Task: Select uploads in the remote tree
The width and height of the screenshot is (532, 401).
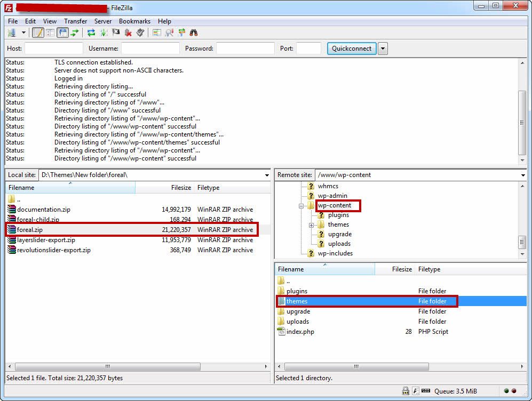Action: pos(339,244)
